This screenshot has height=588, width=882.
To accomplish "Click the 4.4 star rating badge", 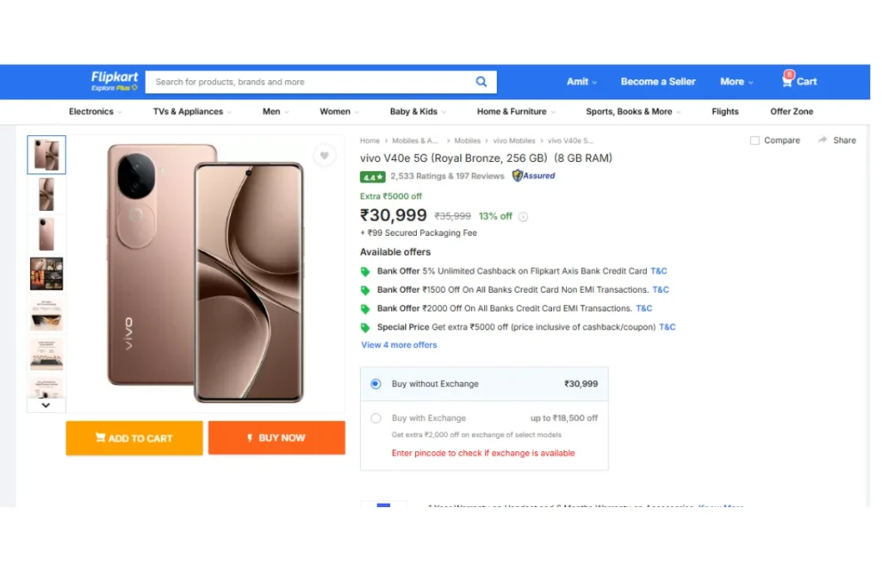I will pyautogui.click(x=372, y=176).
